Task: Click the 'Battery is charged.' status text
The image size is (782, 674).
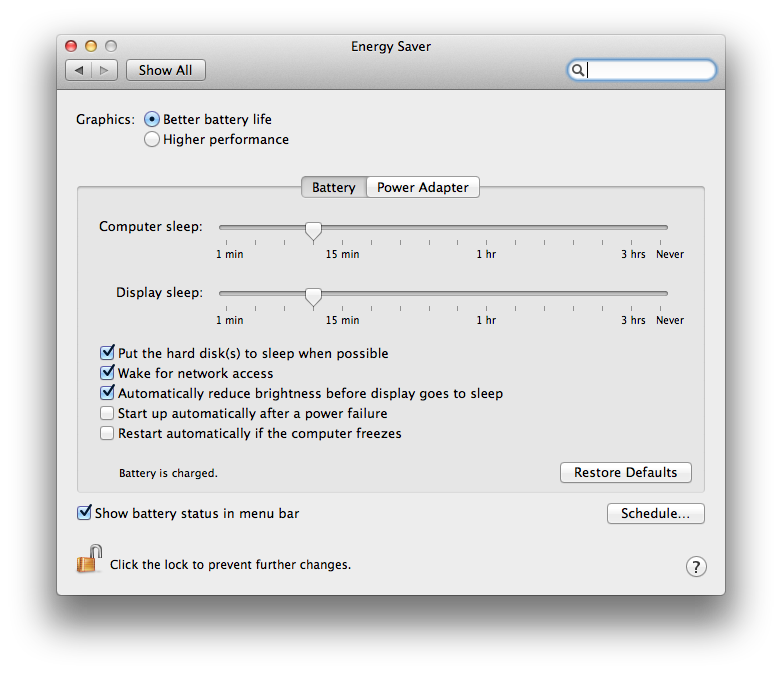Action: [168, 473]
